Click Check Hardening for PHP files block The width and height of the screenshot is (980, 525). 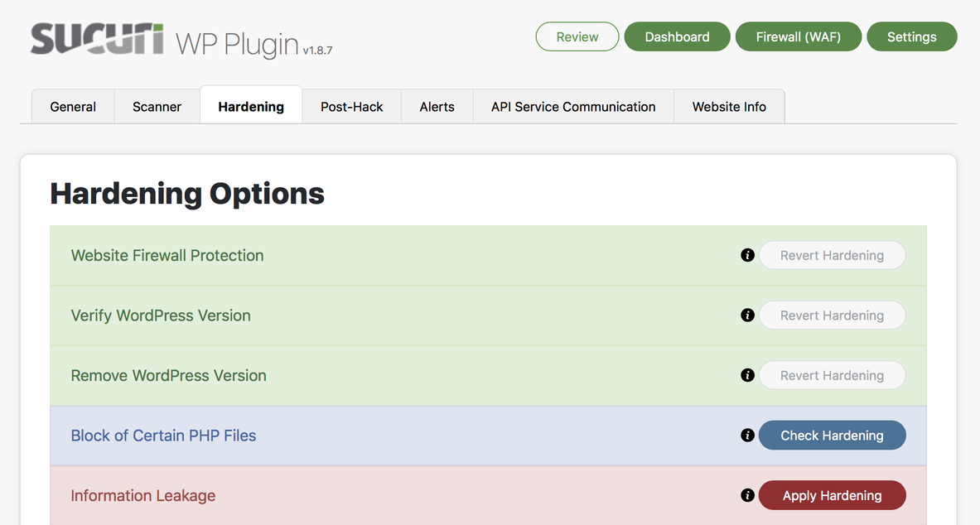(832, 436)
